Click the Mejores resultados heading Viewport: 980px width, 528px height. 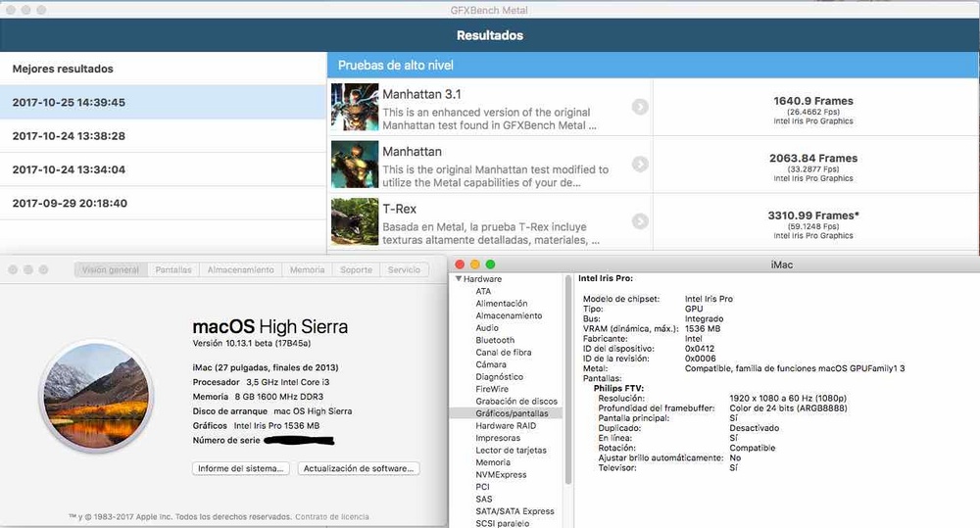63,69
